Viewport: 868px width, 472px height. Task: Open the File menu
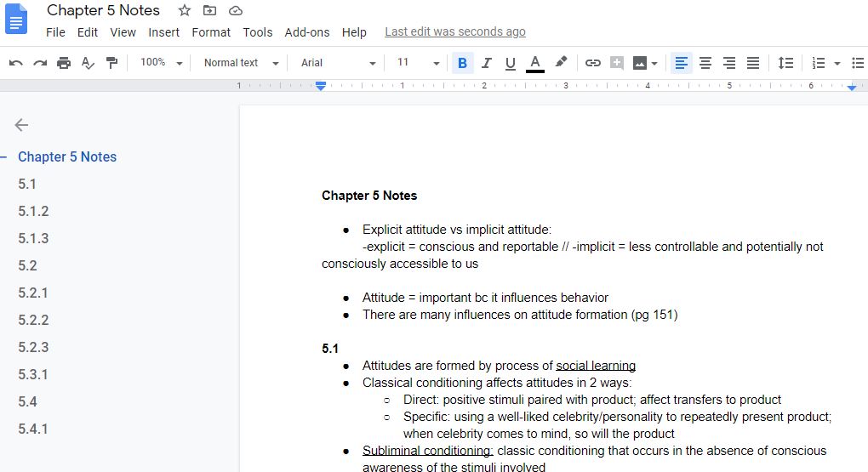pyautogui.click(x=55, y=32)
